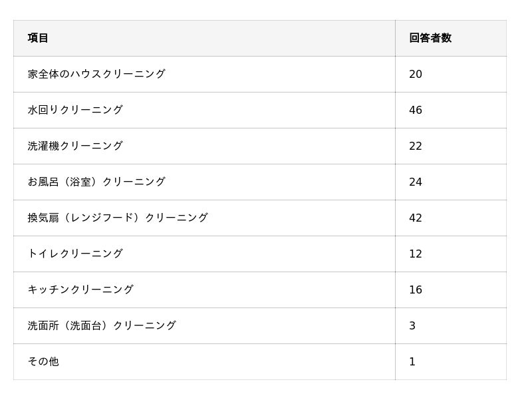Click the value 1 in その他 row
The width and height of the screenshot is (532, 400).
point(412,361)
